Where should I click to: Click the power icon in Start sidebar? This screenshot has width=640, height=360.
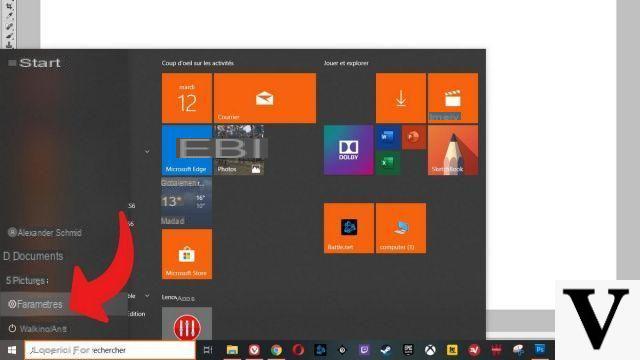click(12, 329)
